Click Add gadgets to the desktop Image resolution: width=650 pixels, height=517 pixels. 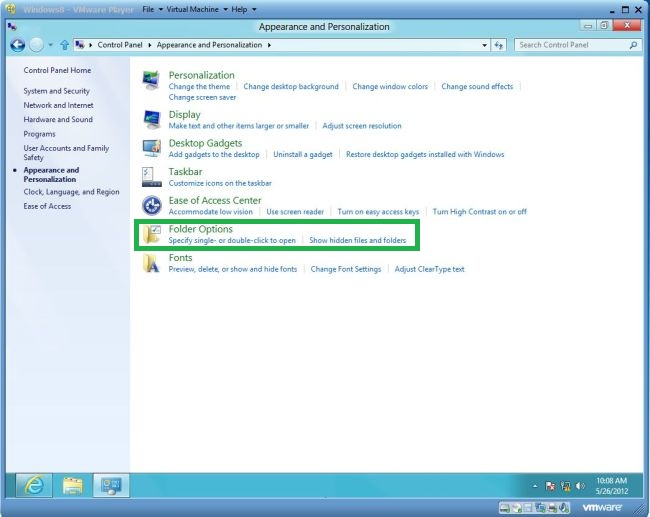[x=214, y=154]
